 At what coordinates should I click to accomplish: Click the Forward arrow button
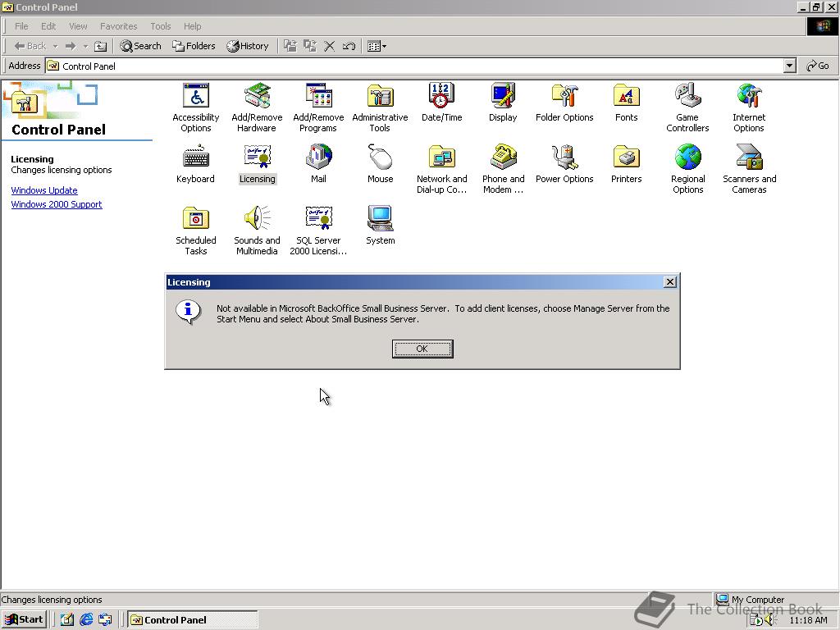tap(71, 46)
